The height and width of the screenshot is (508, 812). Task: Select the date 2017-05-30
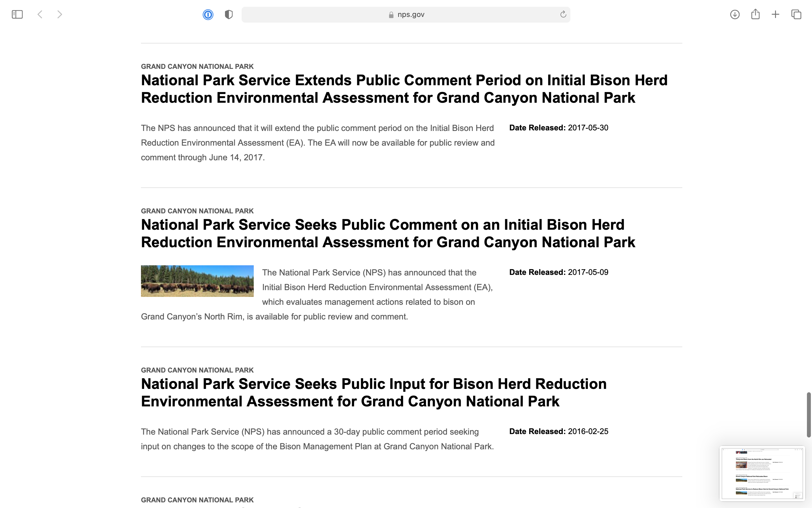(588, 128)
